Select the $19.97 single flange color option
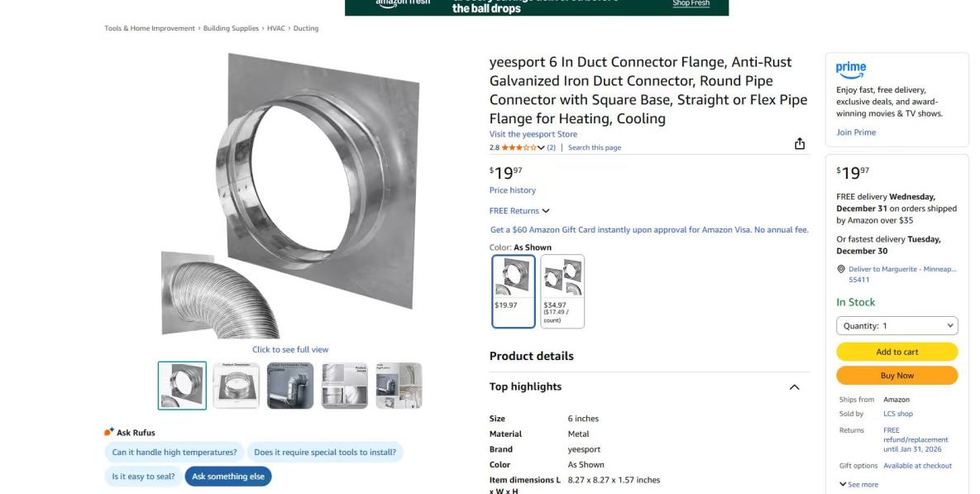The width and height of the screenshot is (980, 494). (x=513, y=291)
